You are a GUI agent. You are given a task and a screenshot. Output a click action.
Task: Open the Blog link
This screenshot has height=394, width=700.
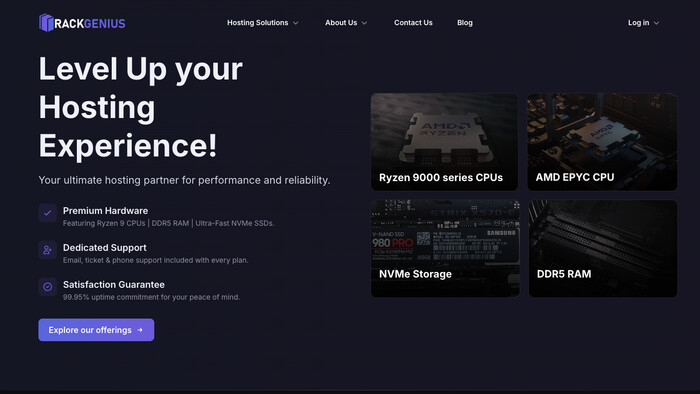point(465,23)
